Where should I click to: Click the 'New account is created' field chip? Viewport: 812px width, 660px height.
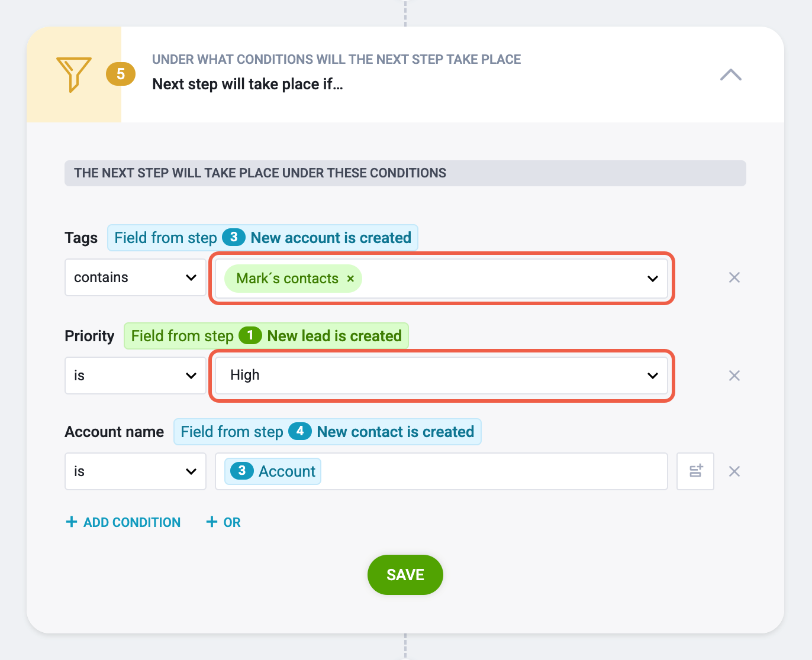[x=263, y=238]
